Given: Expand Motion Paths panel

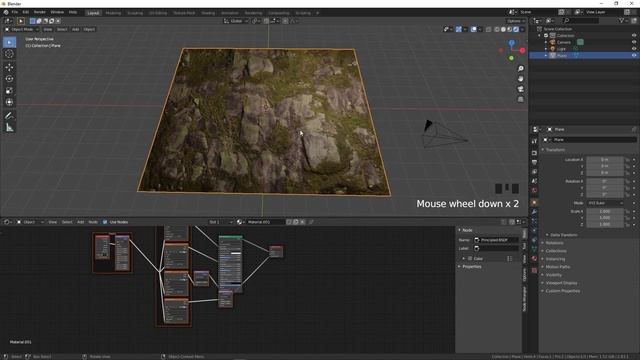Looking at the screenshot, I should pyautogui.click(x=558, y=267).
